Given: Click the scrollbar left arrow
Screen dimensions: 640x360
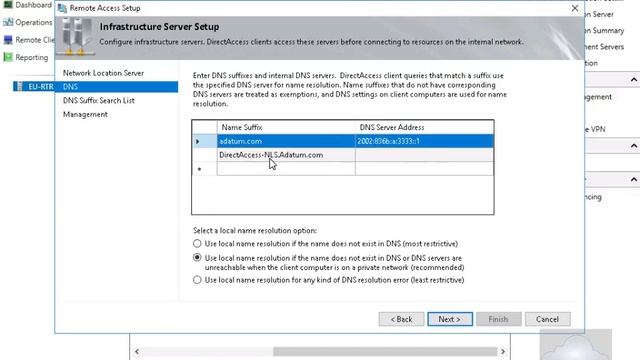Looking at the screenshot, I should point(137,351).
